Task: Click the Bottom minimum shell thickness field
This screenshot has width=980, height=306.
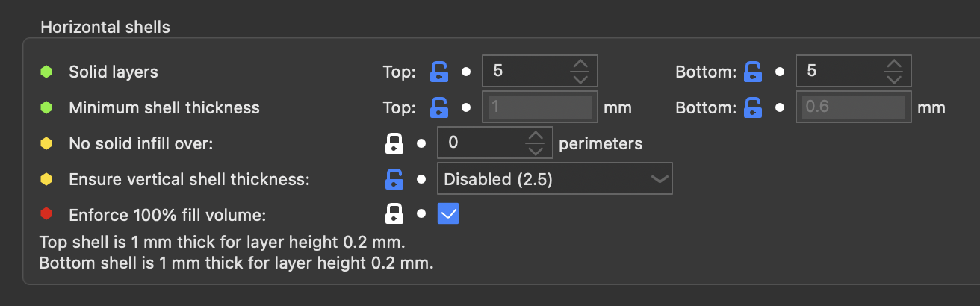Action: (x=854, y=107)
